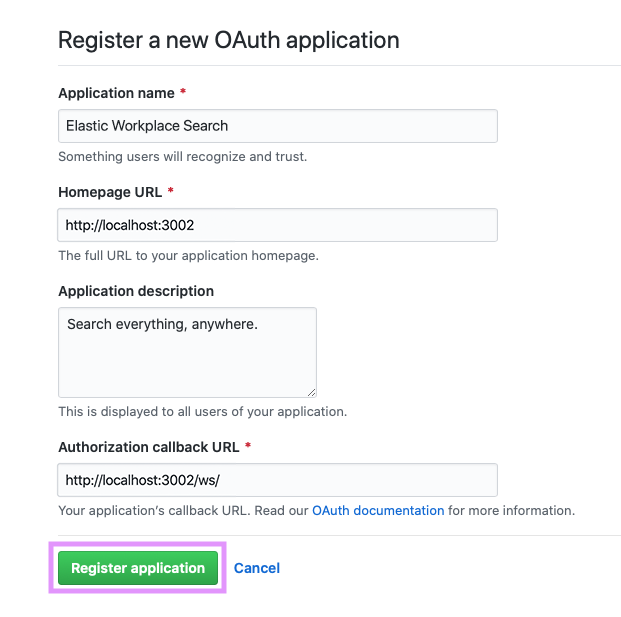Click the "Register a new OAuth application" heading
621x617 pixels.
tap(229, 41)
